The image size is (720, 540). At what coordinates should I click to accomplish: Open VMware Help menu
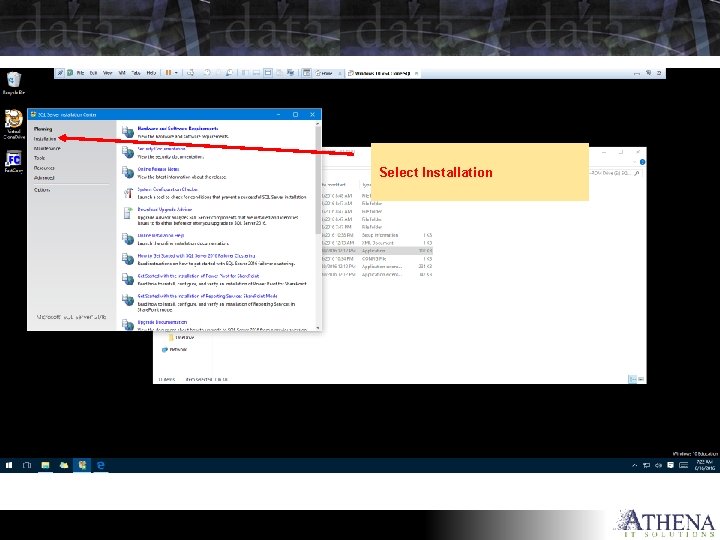tap(151, 73)
